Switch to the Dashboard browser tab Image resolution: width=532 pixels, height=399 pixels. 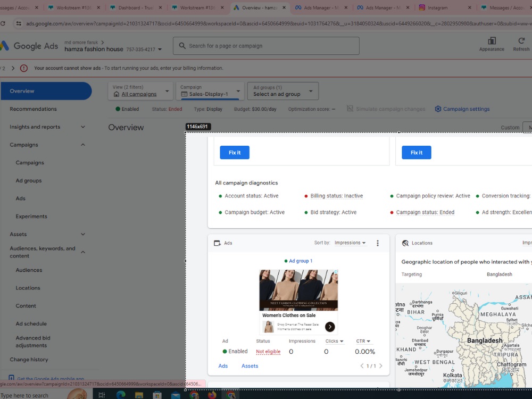coord(135,7)
